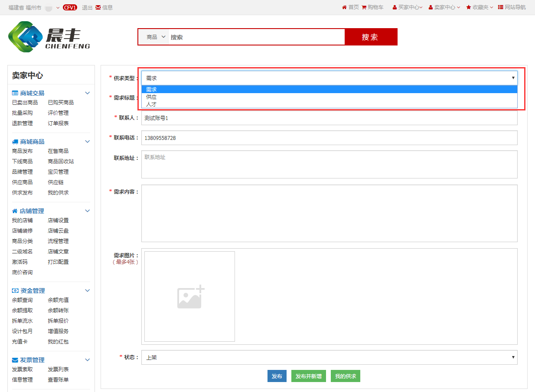Image resolution: width=535 pixels, height=392 pixels.
Task: Collapse the 资金管理 section chevron
Action: 88,291
